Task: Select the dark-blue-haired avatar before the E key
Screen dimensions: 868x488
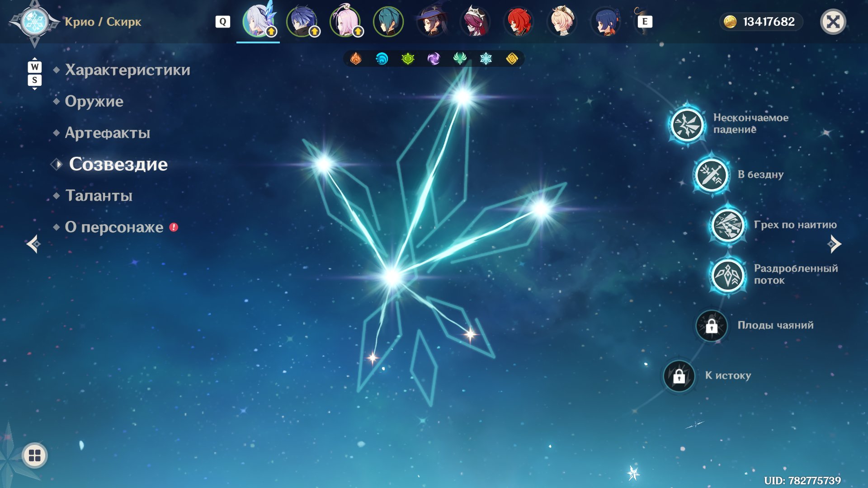Action: coord(605,21)
